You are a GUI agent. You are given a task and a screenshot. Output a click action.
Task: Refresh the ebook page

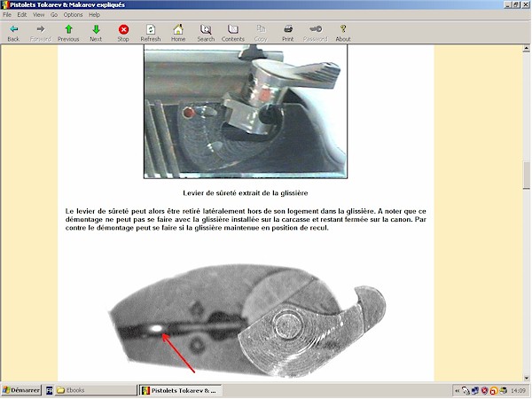[x=151, y=33]
